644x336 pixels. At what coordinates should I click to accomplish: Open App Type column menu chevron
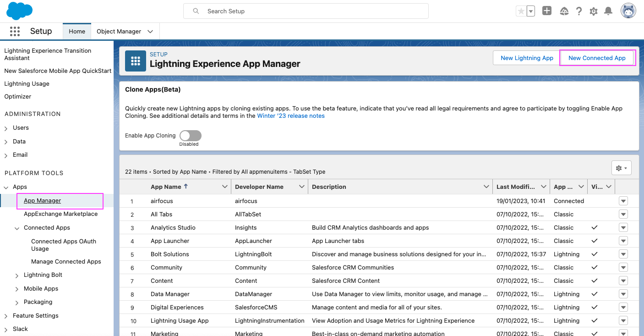[x=581, y=187]
